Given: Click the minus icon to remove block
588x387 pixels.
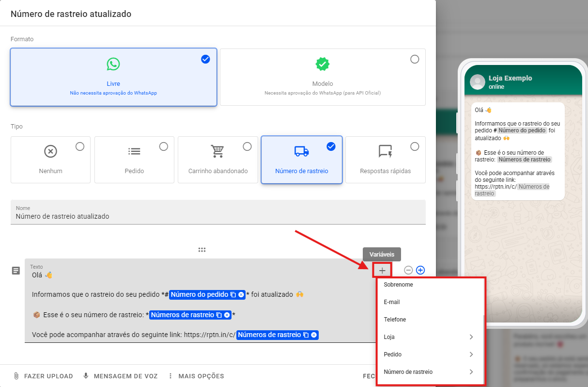Looking at the screenshot, I should pyautogui.click(x=408, y=270).
